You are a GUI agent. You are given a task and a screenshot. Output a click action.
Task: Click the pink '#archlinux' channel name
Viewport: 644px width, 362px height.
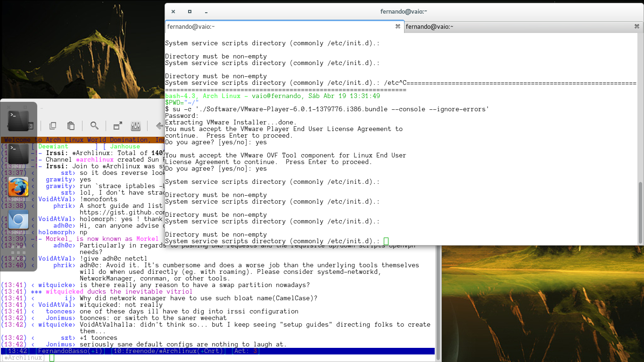95,160
